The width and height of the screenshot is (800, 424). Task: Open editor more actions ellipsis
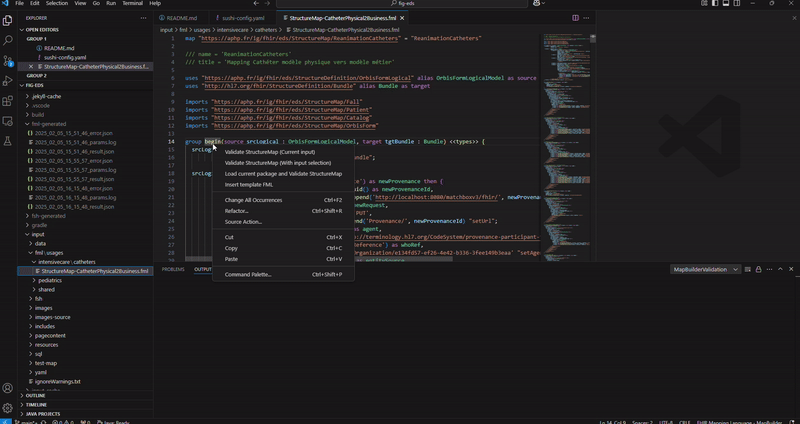tap(586, 18)
